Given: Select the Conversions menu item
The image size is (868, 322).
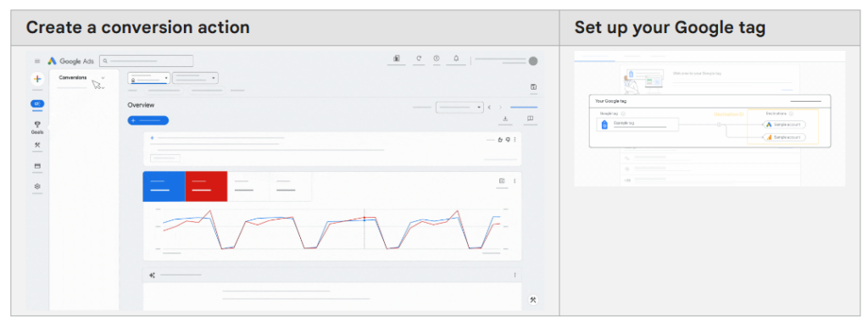Looking at the screenshot, I should pos(73,77).
